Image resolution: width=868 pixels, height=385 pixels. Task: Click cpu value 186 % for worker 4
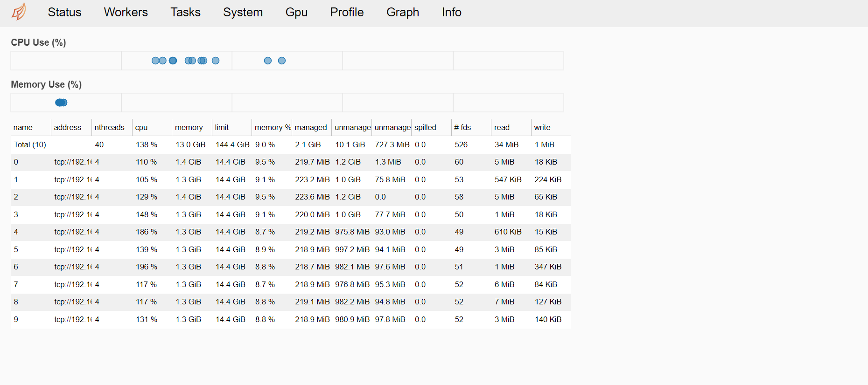pos(147,232)
